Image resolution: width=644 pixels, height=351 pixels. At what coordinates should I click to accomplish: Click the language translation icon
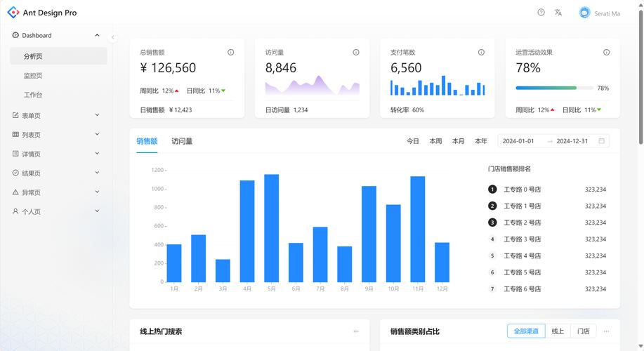point(558,13)
